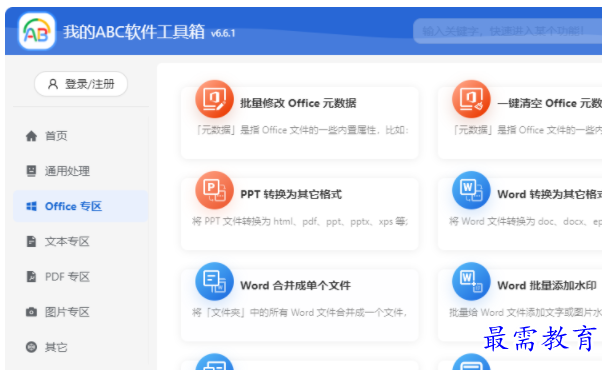Open 一键清空 Office 元数据 title
The width and height of the screenshot is (605, 370).
(x=549, y=103)
